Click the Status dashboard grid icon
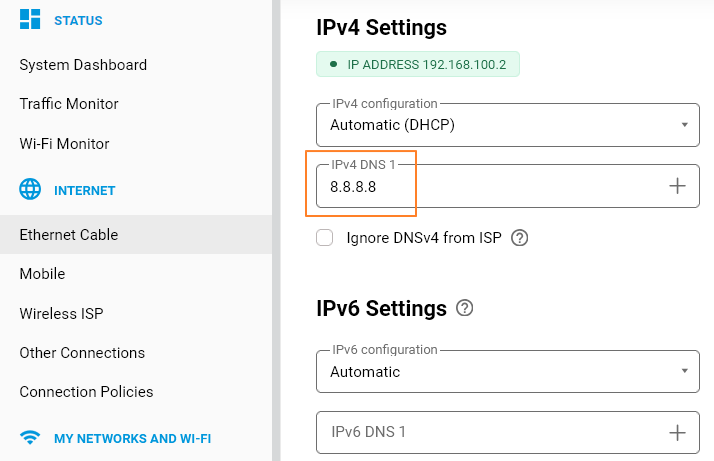The width and height of the screenshot is (714, 461). point(31,20)
